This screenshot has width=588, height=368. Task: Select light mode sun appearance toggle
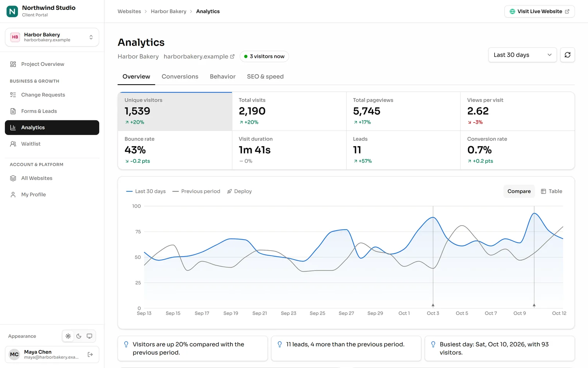68,336
